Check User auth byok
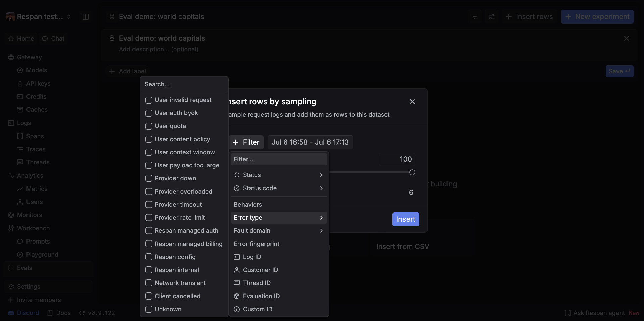The image size is (644, 321). pos(149,113)
